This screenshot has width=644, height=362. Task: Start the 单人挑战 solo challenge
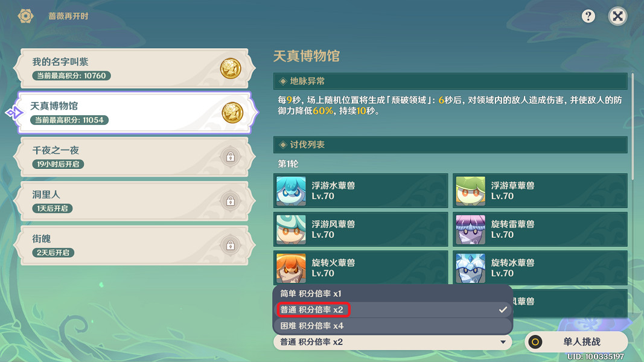pyautogui.click(x=576, y=341)
